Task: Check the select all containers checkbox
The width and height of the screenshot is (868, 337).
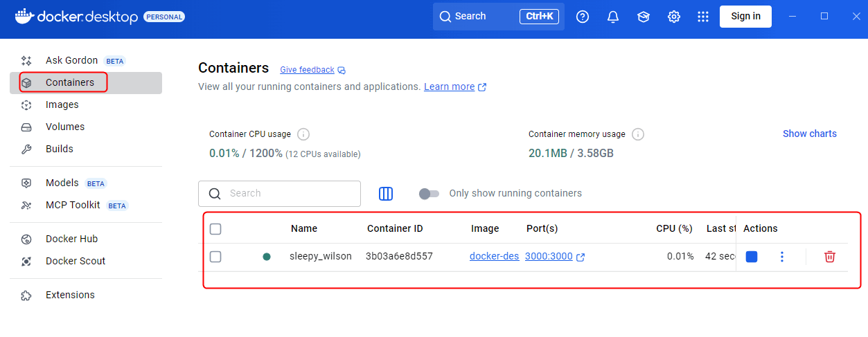Action: point(215,229)
